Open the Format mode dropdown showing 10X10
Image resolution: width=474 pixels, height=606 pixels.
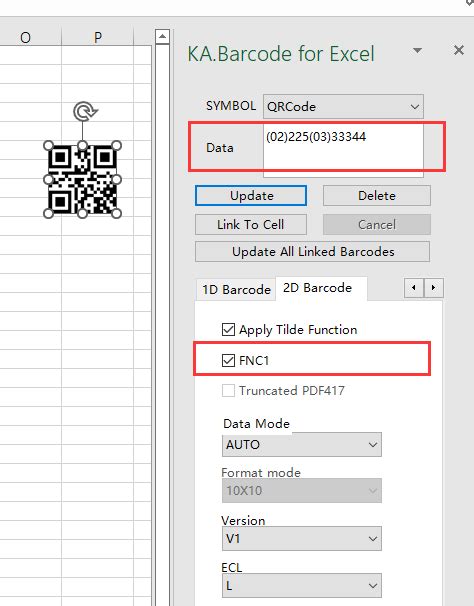coord(302,490)
